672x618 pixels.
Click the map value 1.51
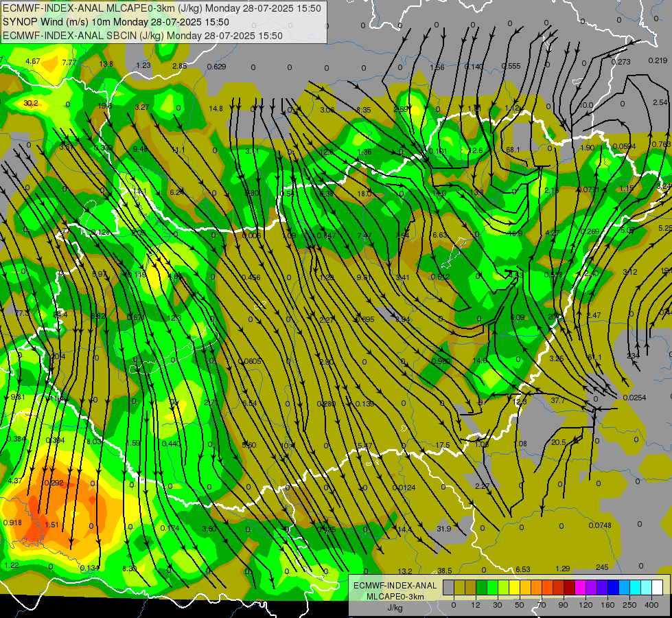click(x=52, y=525)
